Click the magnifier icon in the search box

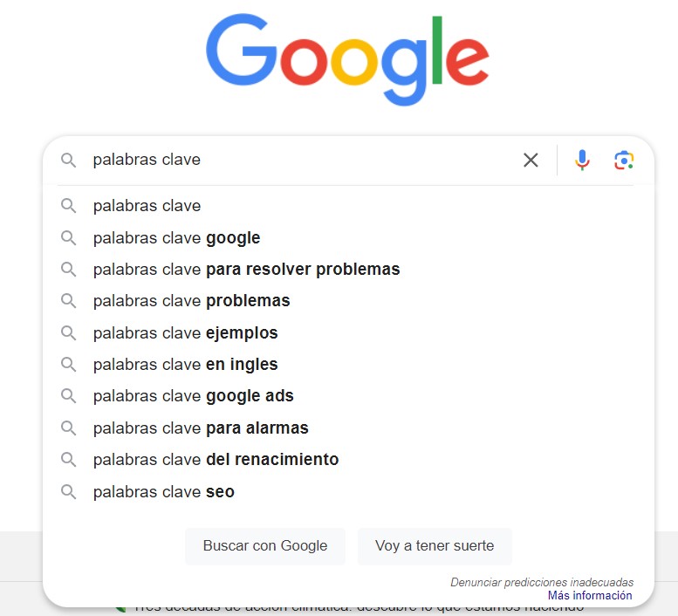point(68,160)
